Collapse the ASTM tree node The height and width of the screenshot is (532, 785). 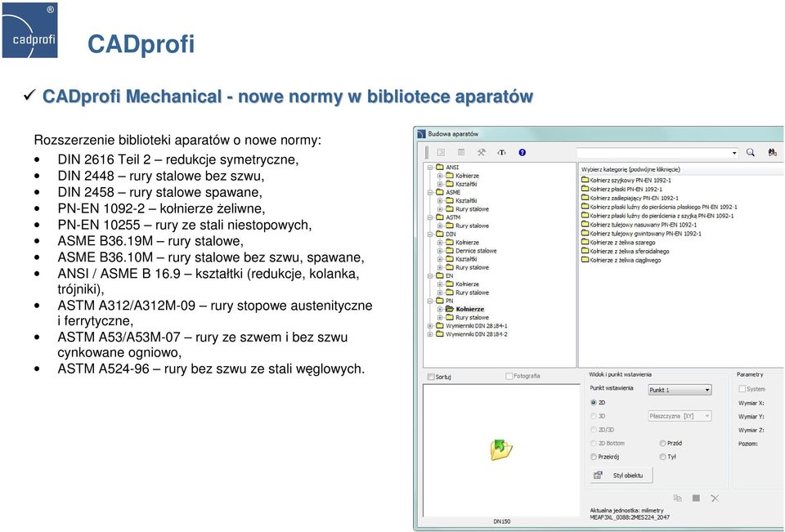click(430, 217)
